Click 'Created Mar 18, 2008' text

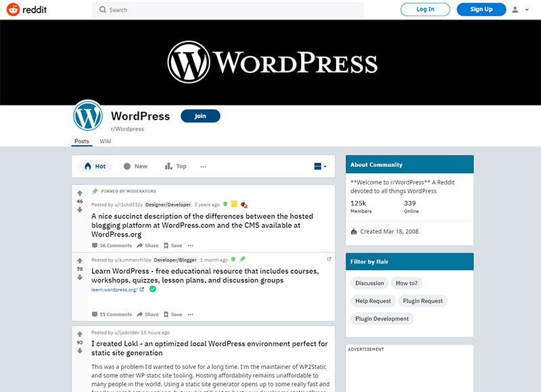(390, 232)
